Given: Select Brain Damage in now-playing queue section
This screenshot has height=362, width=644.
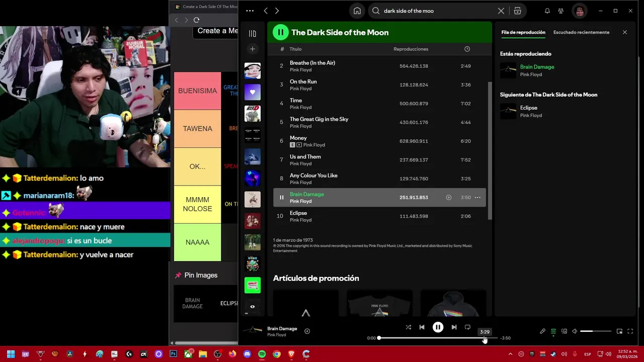Looking at the screenshot, I should 564,70.
